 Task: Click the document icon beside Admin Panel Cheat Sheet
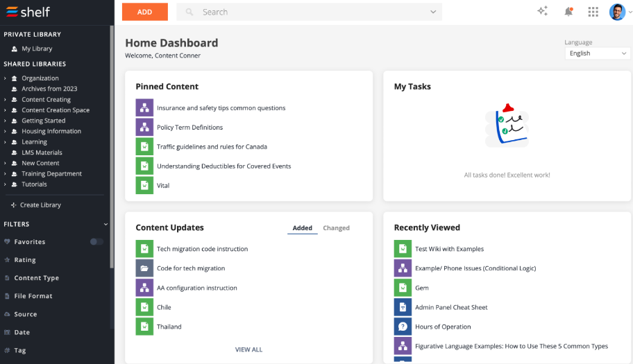tap(403, 307)
